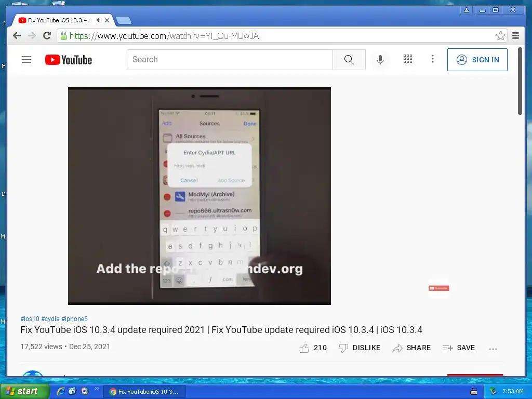Viewport: 532px width, 399px height.
Task: Click the video title text
Action: click(x=221, y=330)
